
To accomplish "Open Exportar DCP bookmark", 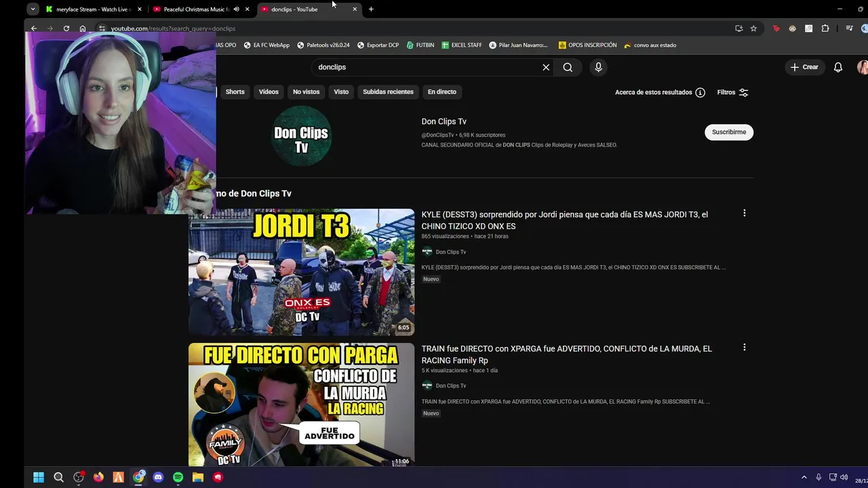I will pyautogui.click(x=378, y=45).
